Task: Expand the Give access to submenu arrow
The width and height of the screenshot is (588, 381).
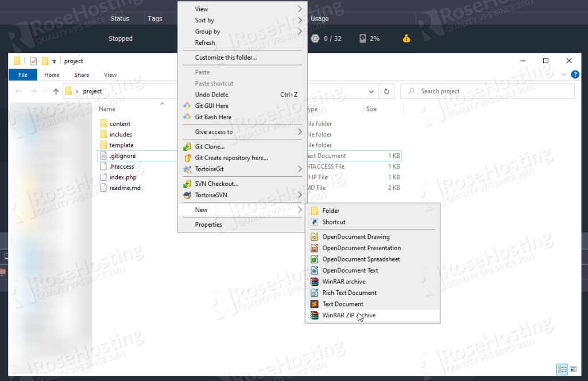Action: click(300, 132)
